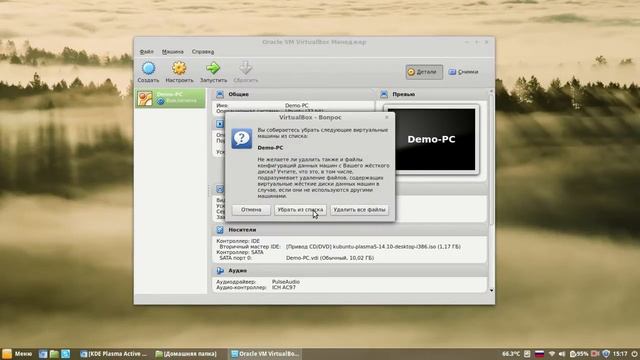Image resolution: width=640 pixels, height=360 pixels.
Task: Close the VirtualBox - Вопрос dialog
Action: point(387,117)
